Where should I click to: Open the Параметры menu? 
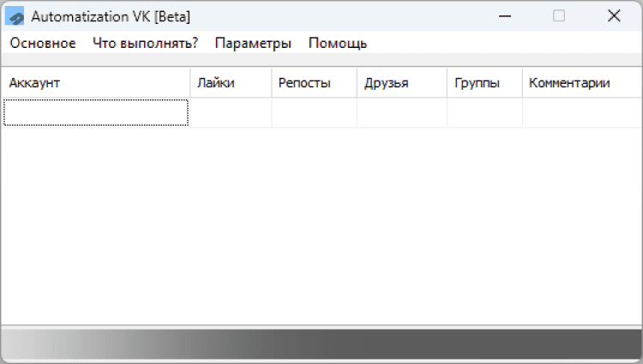[x=253, y=43]
